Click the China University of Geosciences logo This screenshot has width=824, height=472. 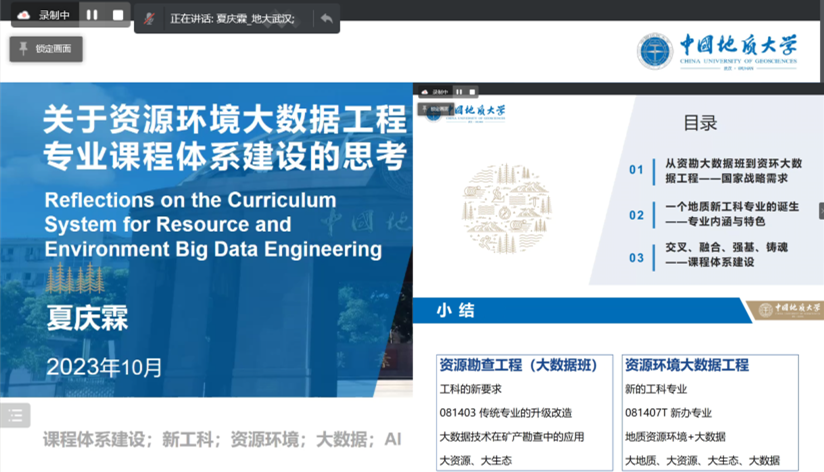pyautogui.click(x=717, y=50)
